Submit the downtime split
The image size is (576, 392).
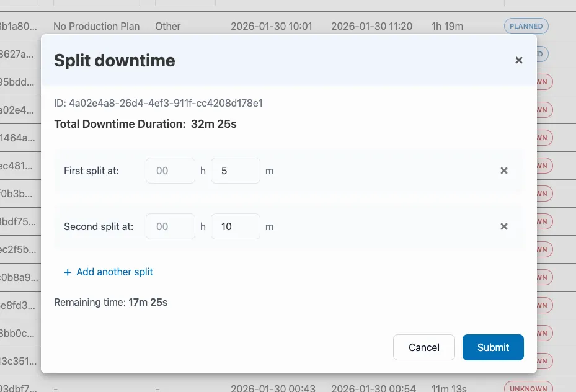pos(493,347)
